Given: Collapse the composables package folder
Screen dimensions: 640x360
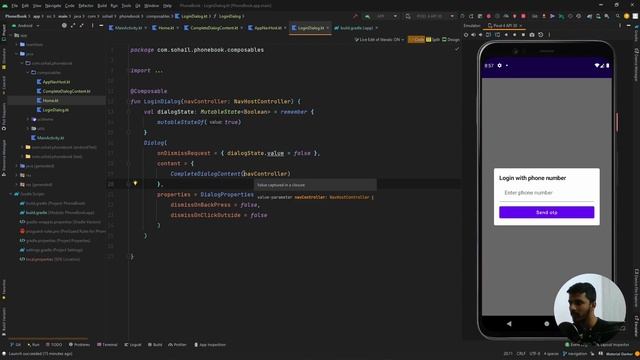Looking at the screenshot, I should tap(28, 72).
